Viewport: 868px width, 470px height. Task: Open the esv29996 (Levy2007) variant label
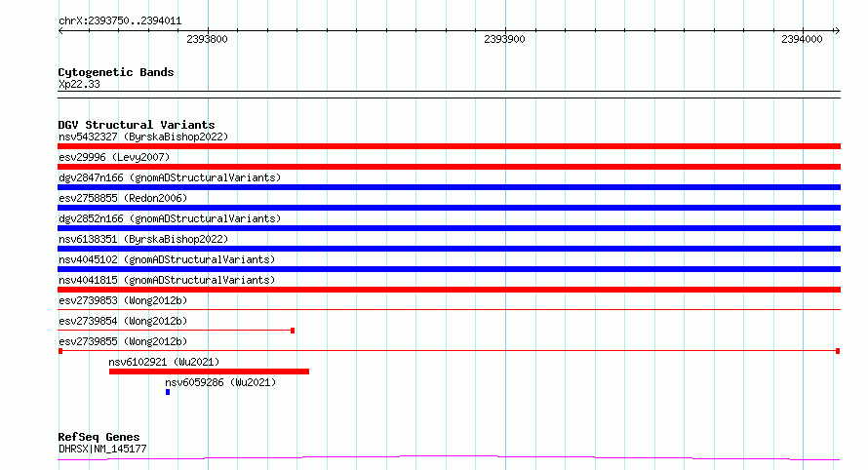tap(114, 157)
